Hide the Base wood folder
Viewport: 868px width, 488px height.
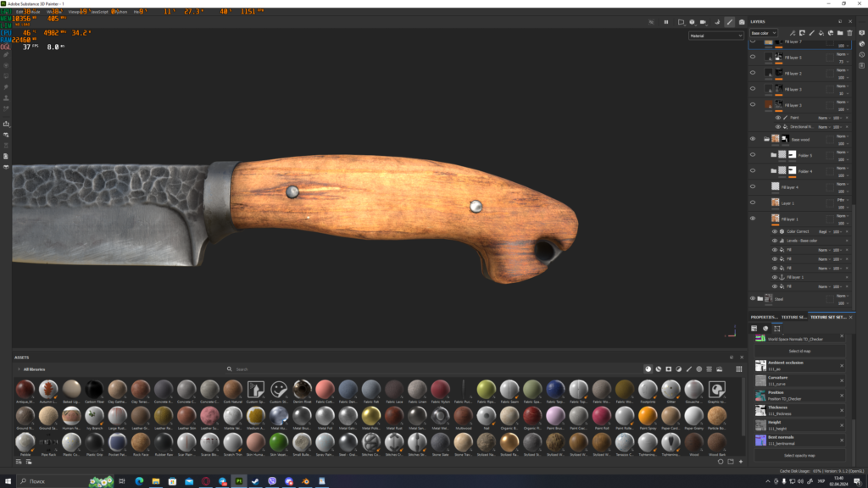click(753, 139)
